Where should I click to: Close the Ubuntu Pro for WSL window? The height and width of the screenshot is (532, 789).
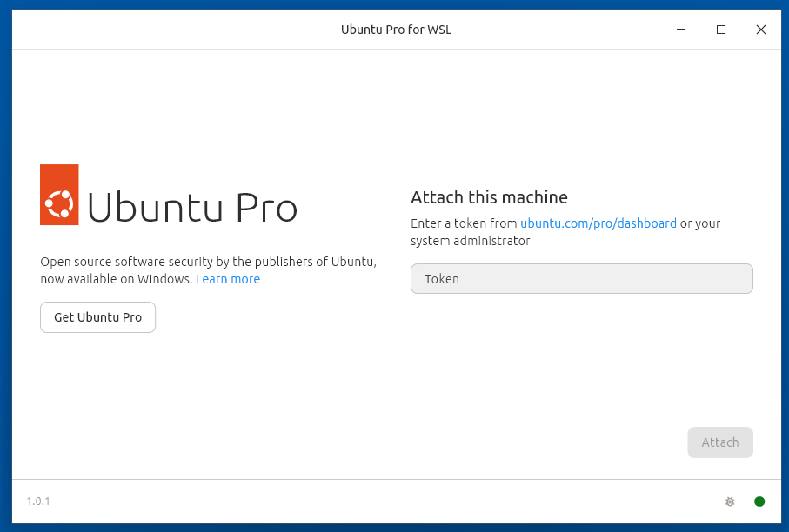pos(761,30)
